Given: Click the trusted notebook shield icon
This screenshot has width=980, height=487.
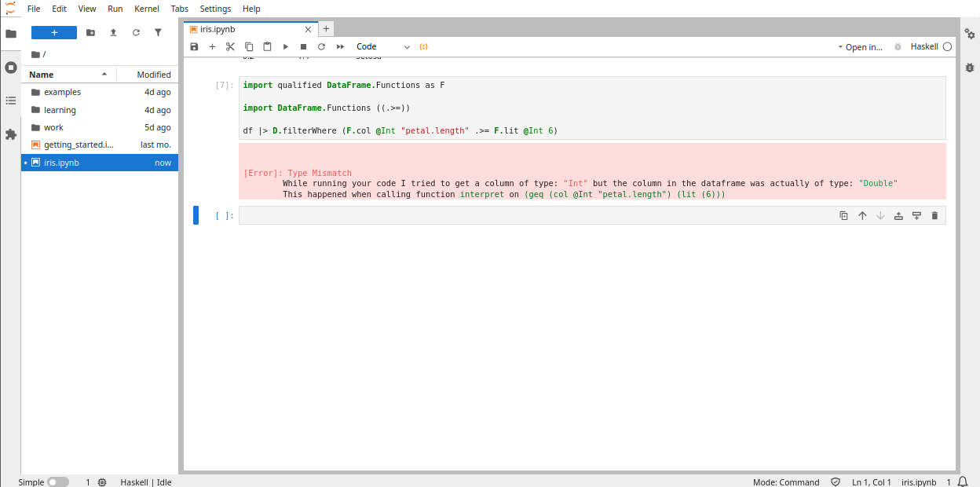Looking at the screenshot, I should click(836, 482).
